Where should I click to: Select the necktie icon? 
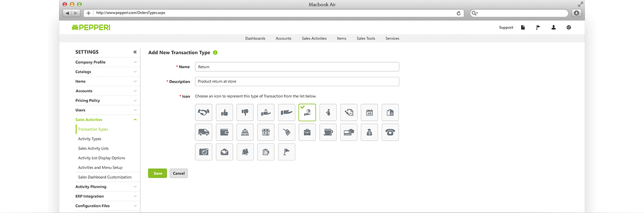pyautogui.click(x=328, y=112)
